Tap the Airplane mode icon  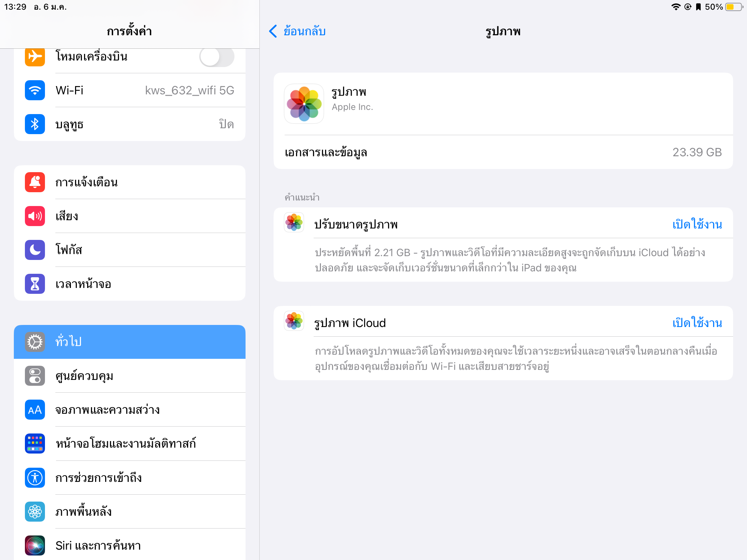(x=35, y=57)
